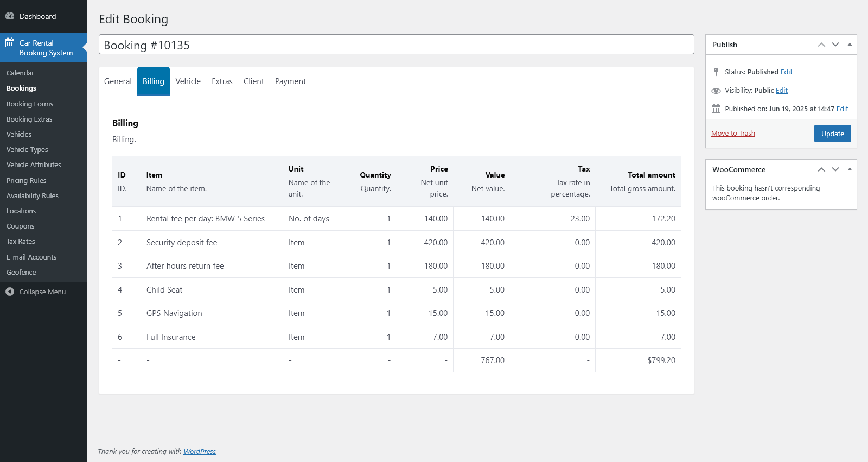Screen dimensions: 868x462
Task: Click the Car Rental calendar icon
Action: click(x=10, y=43)
